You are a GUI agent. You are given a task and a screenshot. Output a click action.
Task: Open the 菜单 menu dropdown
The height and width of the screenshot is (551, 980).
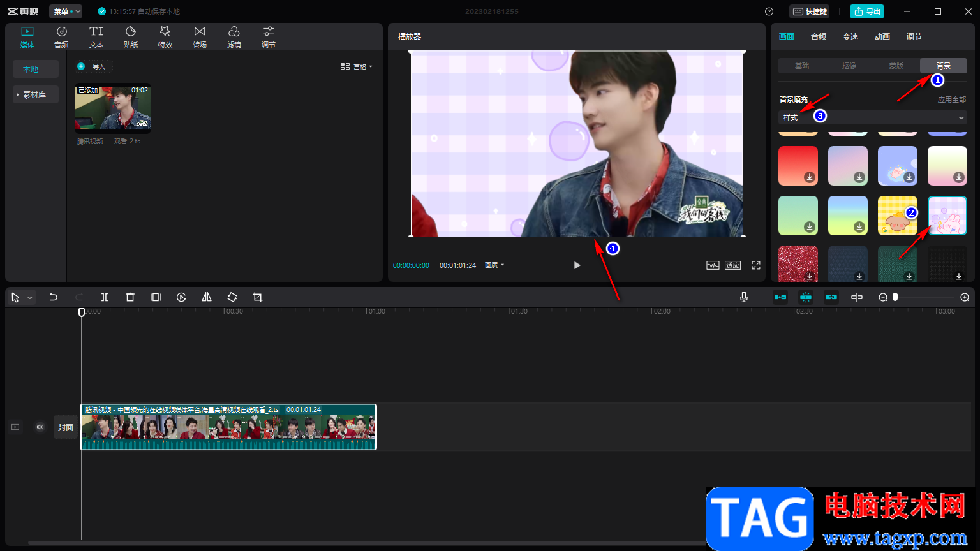(x=66, y=11)
